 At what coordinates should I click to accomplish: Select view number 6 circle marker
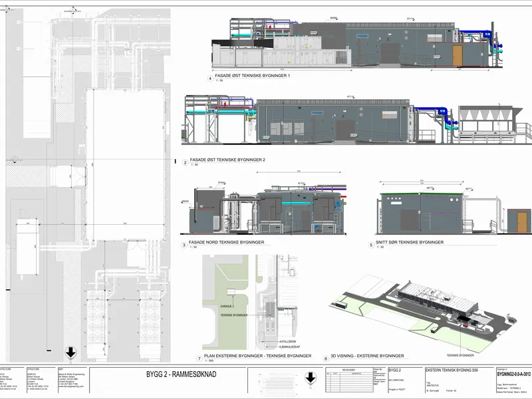(326, 358)
